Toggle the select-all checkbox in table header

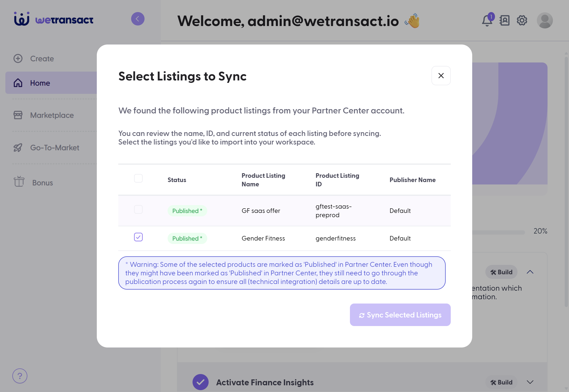[138, 178]
